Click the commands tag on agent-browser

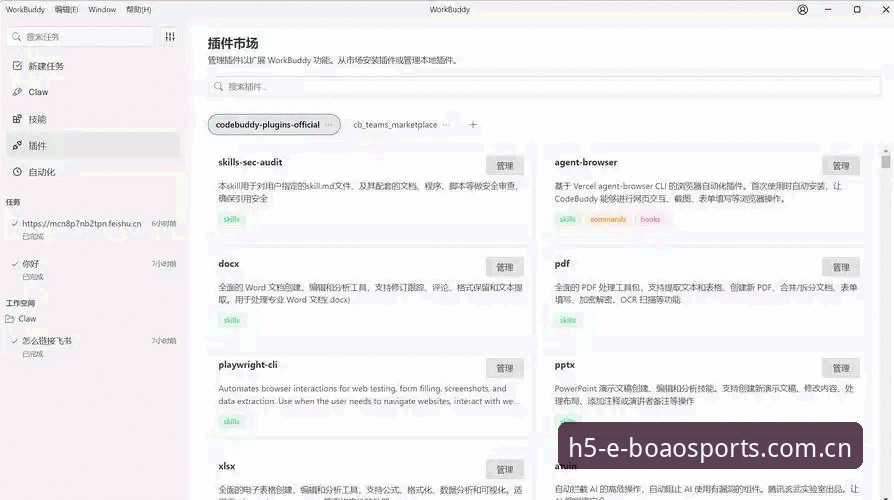(x=608, y=219)
